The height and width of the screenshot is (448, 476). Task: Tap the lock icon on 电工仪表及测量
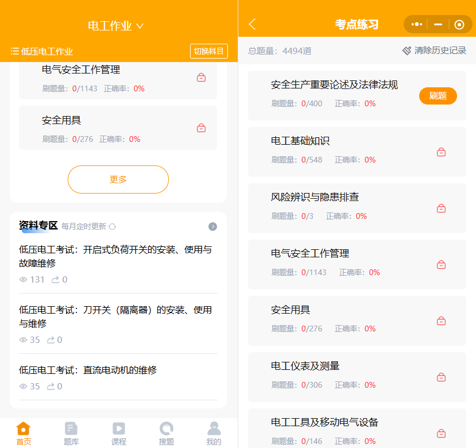441,377
